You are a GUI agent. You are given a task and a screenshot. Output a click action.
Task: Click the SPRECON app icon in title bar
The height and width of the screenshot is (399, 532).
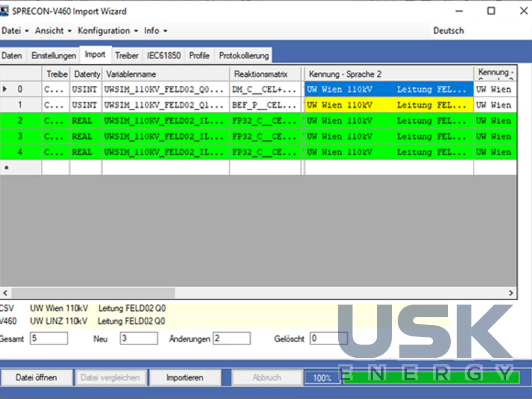point(4,11)
